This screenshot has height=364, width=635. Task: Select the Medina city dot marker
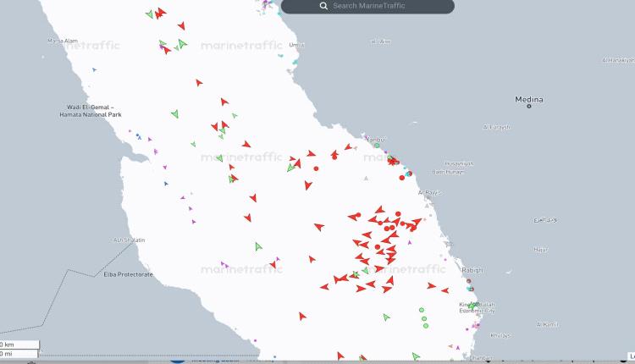(529, 107)
